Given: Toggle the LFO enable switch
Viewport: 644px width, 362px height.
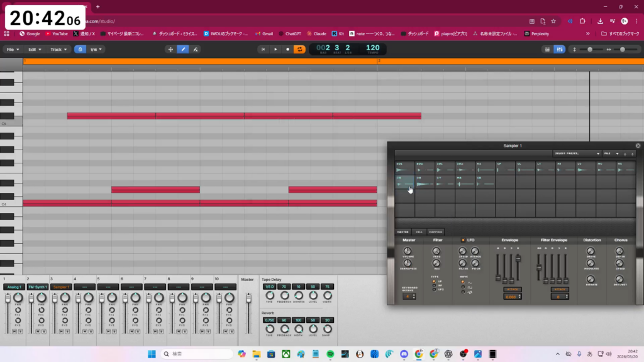Looking at the screenshot, I should [x=463, y=240].
